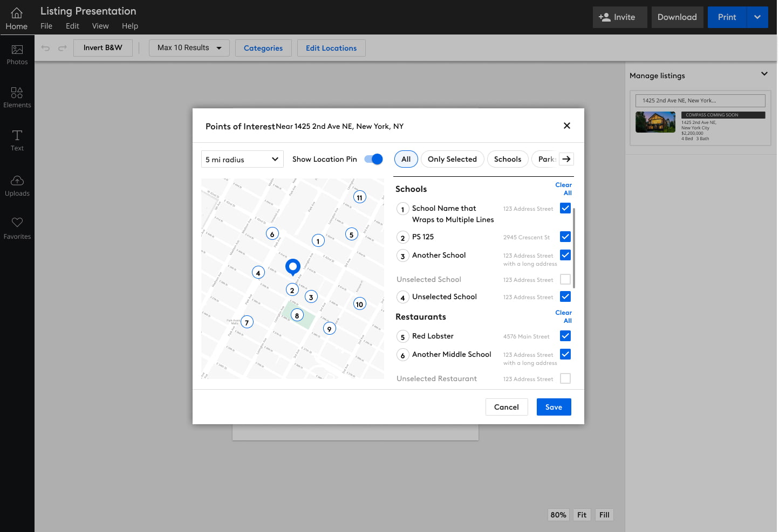Viewport: 779px width, 532px height.
Task: Collapse the Manage listings panel
Action: coord(764,74)
